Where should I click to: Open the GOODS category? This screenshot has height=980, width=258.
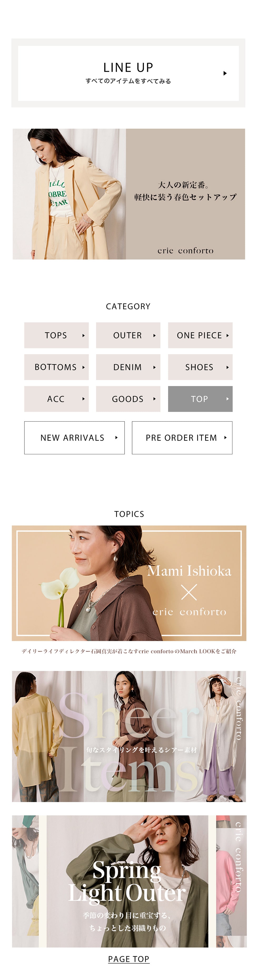[x=128, y=399]
